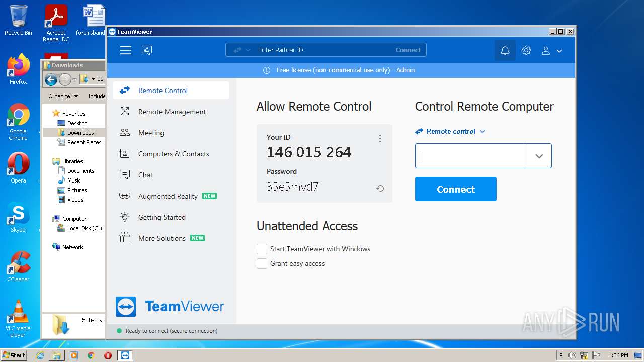The width and height of the screenshot is (644, 362).
Task: Click the Back button in Downloads window
Action: 51,79
